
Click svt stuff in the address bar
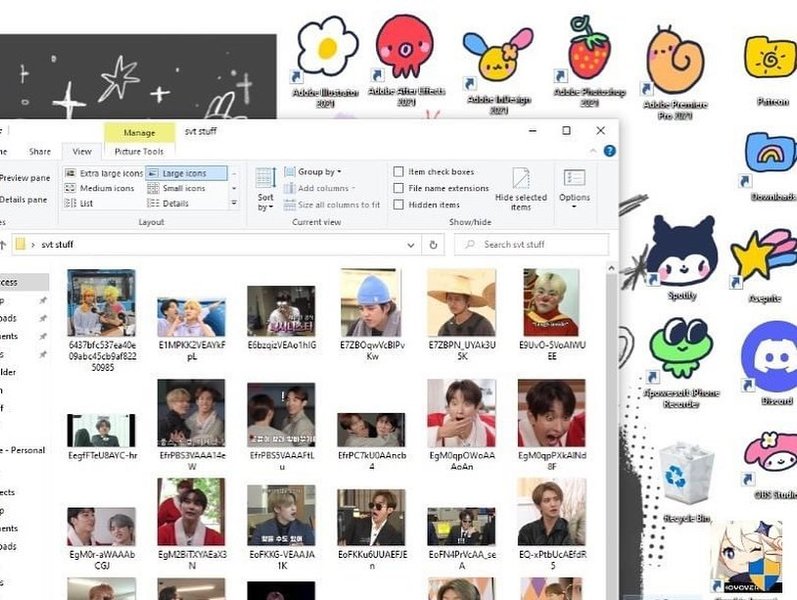click(x=57, y=245)
